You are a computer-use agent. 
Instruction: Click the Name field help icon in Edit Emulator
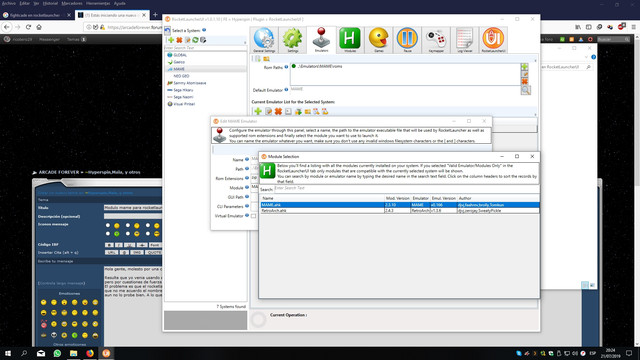(247, 160)
